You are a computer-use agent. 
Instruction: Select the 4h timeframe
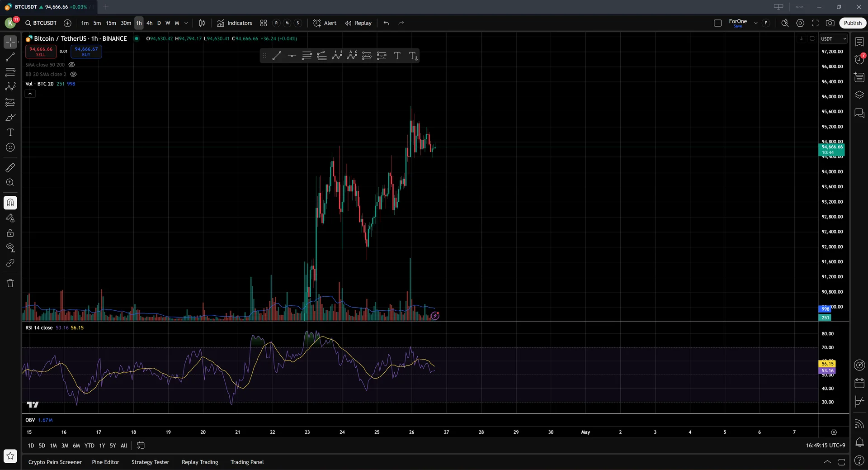click(x=149, y=23)
